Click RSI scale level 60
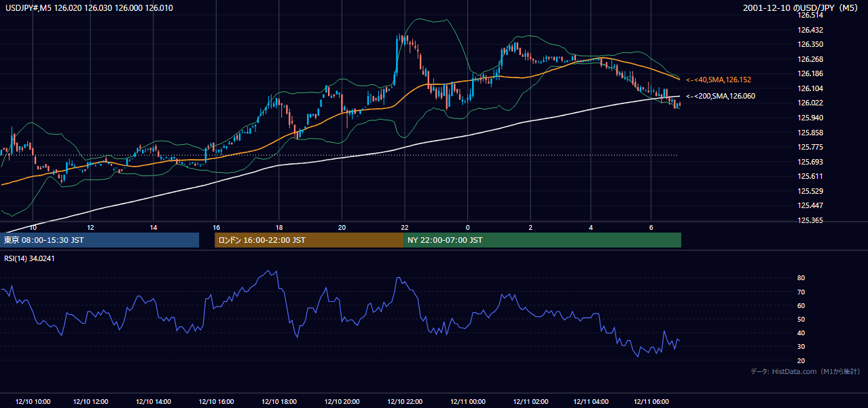 pos(801,305)
